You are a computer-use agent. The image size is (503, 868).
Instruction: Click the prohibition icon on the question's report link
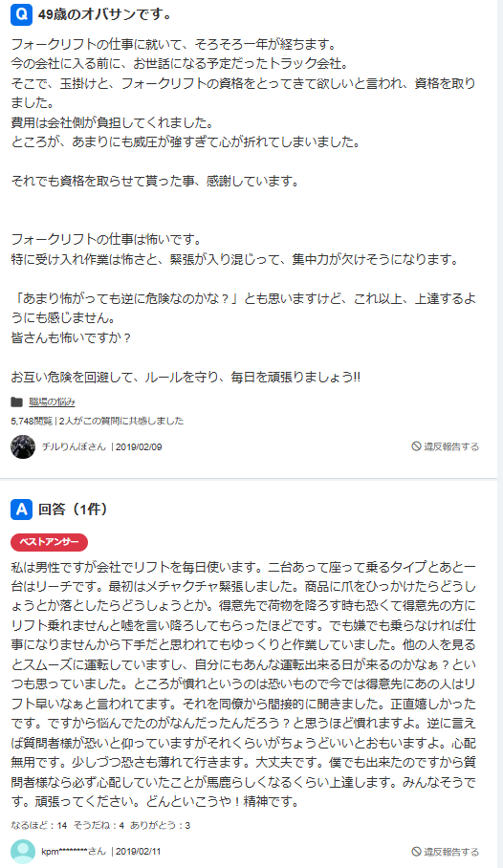(x=416, y=446)
